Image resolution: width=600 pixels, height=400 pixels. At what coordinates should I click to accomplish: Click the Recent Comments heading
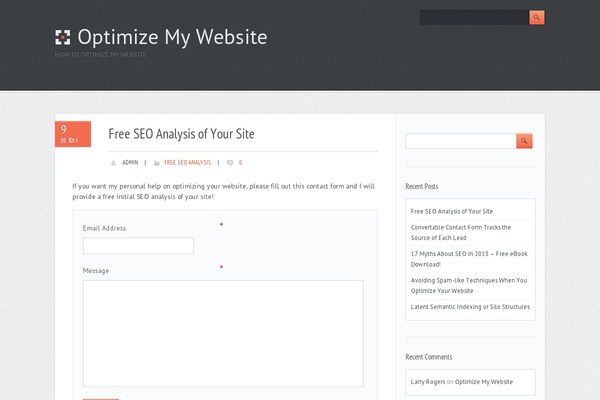(x=429, y=357)
